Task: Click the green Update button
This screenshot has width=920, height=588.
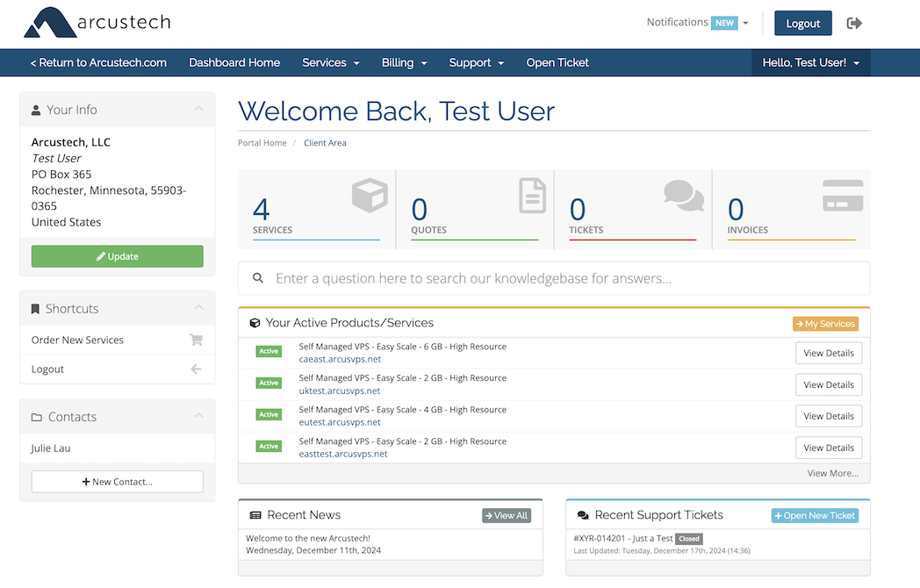Action: (118, 256)
